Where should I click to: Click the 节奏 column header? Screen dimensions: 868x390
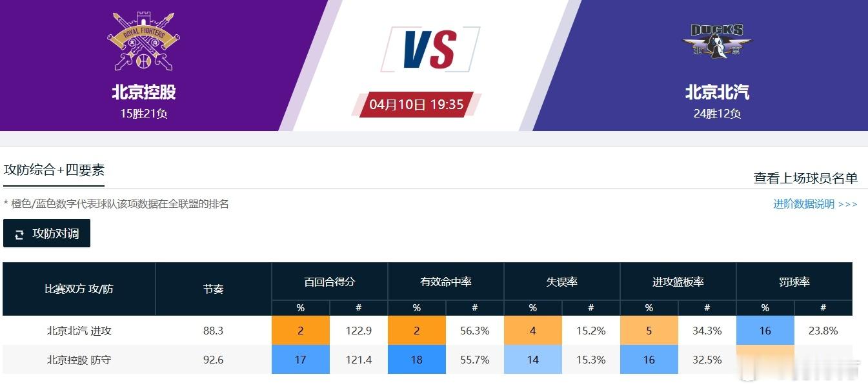213,289
